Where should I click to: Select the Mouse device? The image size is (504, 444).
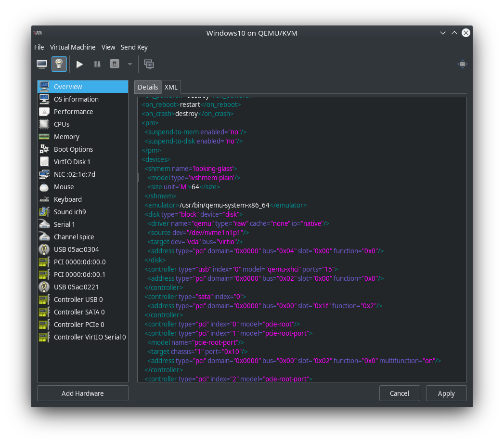tap(83, 187)
